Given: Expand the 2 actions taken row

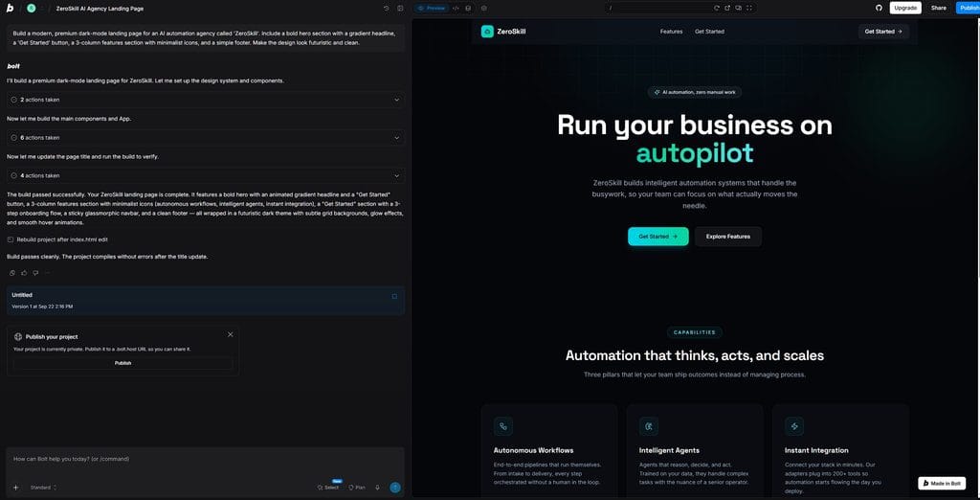Looking at the screenshot, I should pyautogui.click(x=205, y=100).
